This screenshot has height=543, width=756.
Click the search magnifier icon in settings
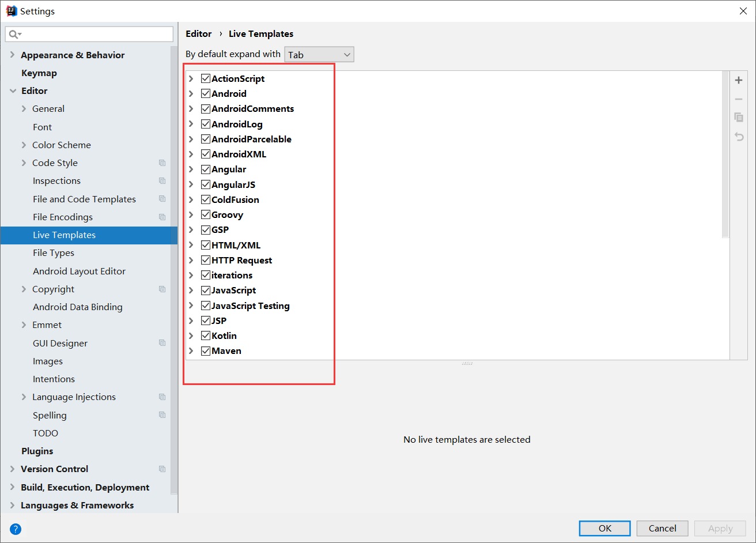coord(14,35)
